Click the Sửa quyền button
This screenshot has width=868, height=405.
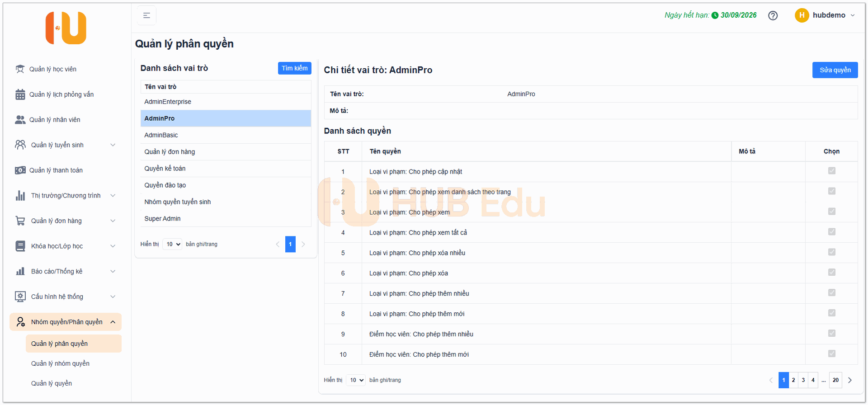pos(835,70)
